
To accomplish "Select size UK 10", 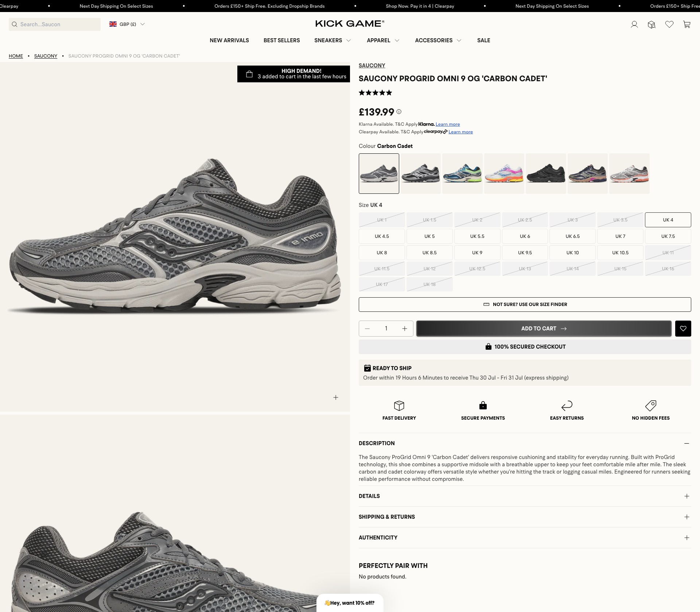I will [572, 252].
